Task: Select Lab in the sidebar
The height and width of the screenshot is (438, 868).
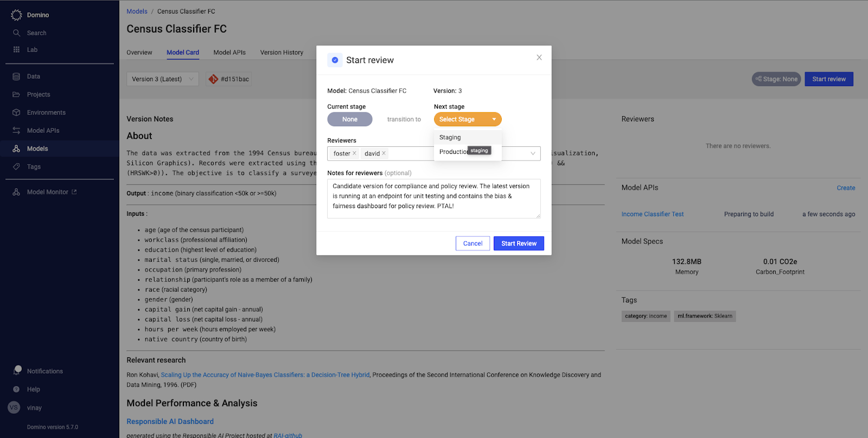Action: (33, 50)
